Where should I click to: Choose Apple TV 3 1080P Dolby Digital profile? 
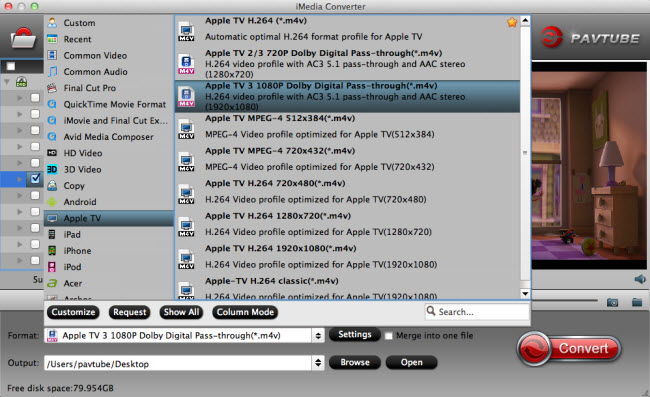coord(347,96)
